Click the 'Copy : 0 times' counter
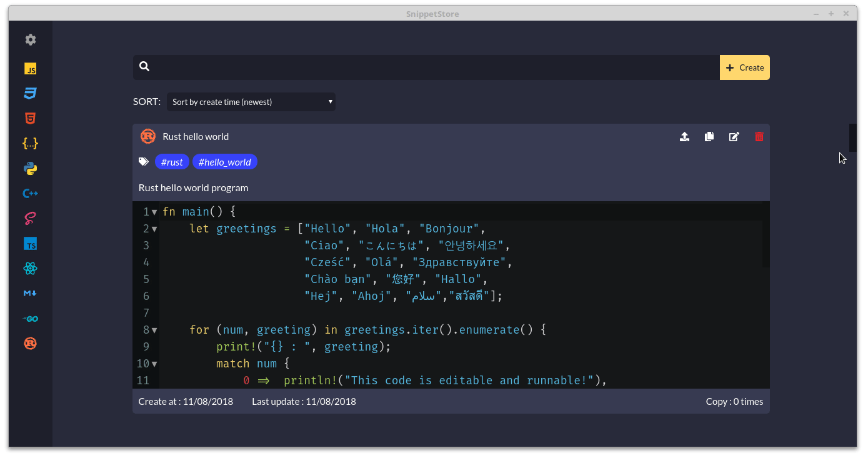This screenshot has height=458, width=868. pyautogui.click(x=734, y=402)
